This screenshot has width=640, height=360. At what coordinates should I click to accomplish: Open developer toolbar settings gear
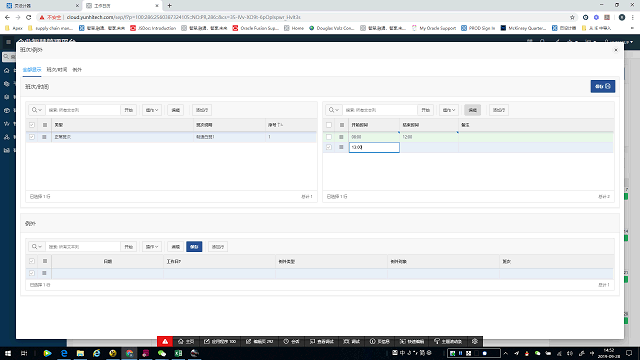click(x=475, y=341)
